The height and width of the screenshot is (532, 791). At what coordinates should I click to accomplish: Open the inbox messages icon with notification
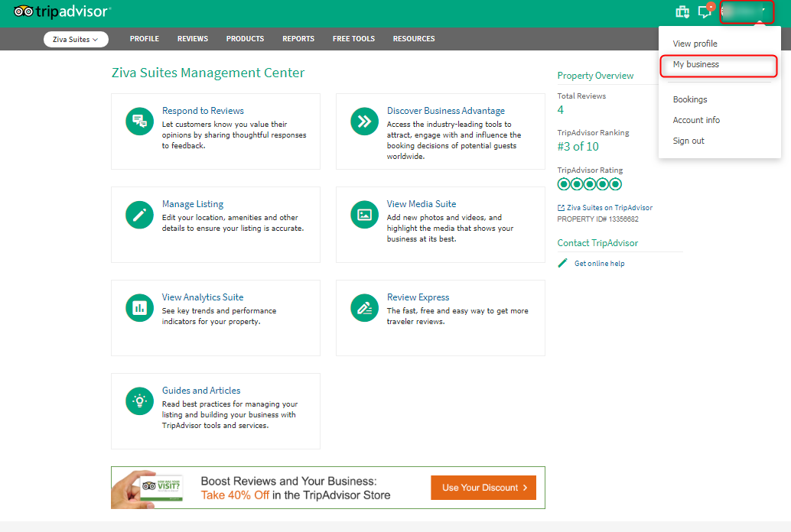pos(705,11)
